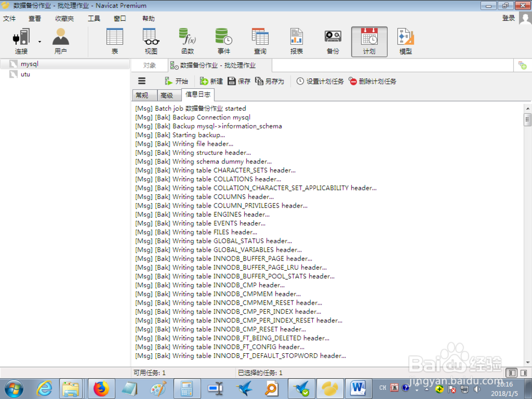532x399 pixels.
Task: Click 开始 to start the batch job
Action: coord(177,81)
